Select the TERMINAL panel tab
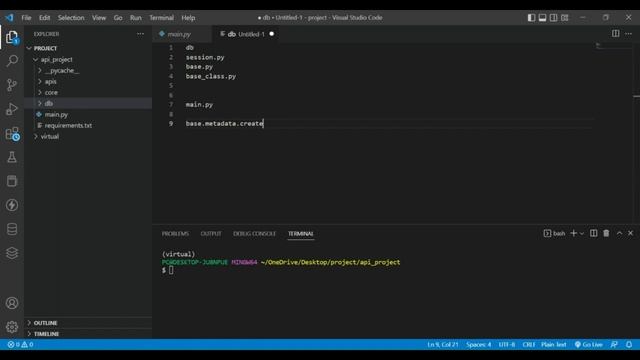This screenshot has width=640, height=360. point(300,233)
